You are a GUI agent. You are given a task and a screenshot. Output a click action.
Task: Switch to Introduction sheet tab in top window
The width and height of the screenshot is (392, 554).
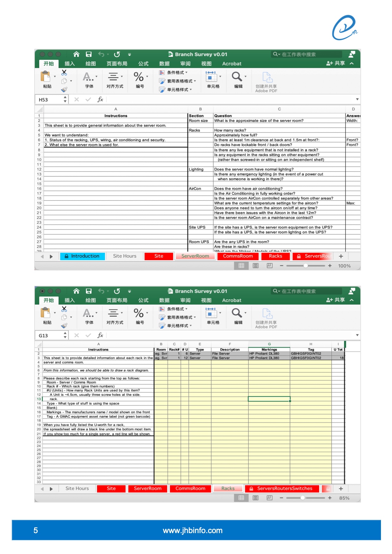click(x=83, y=256)
